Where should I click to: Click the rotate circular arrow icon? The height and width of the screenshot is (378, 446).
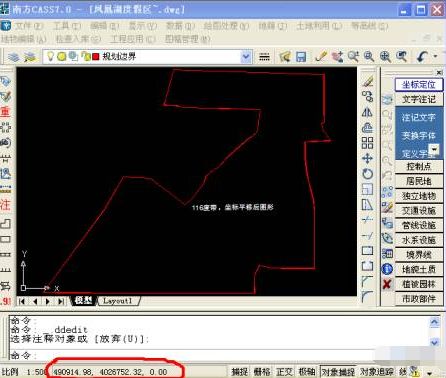pyautogui.click(x=367, y=174)
